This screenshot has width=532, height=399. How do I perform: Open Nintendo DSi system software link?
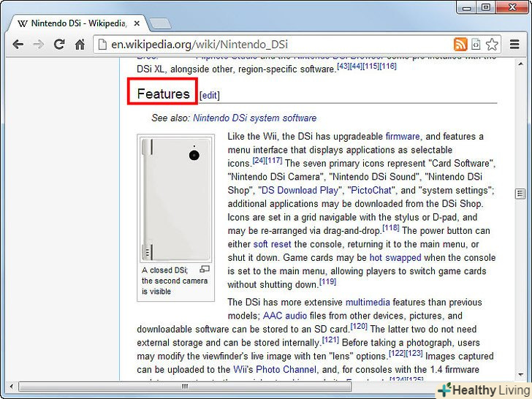(254, 118)
